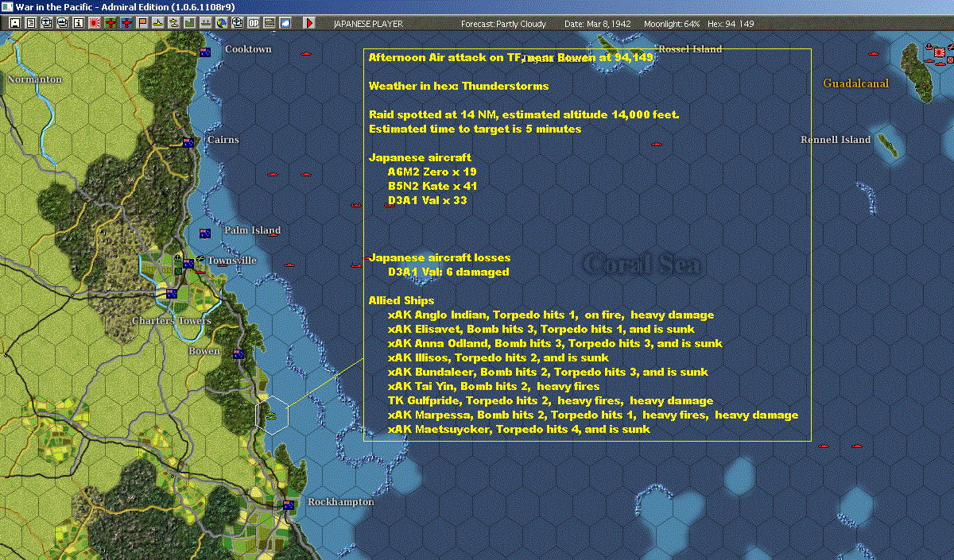Image resolution: width=954 pixels, height=560 pixels.
Task: Click red plane on green background icon
Action: [110, 23]
